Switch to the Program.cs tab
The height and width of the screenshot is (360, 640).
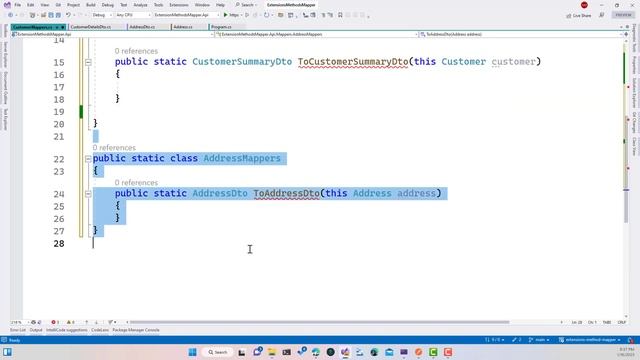pyautogui.click(x=221, y=27)
